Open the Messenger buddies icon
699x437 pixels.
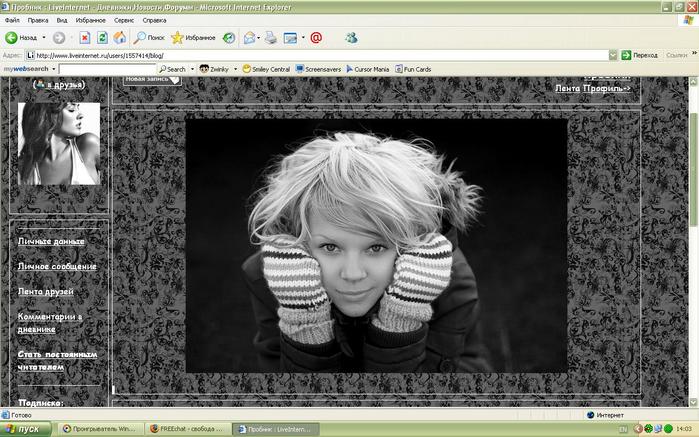pos(351,38)
